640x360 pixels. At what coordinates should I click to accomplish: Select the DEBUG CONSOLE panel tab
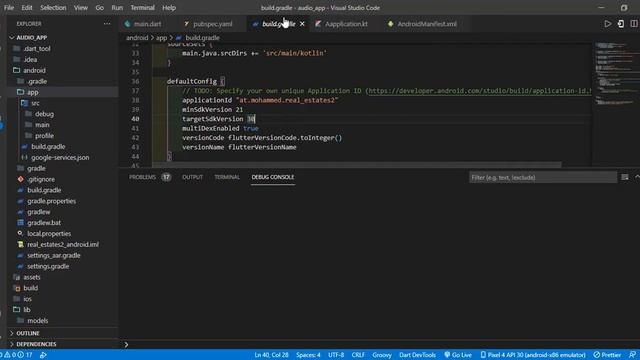[x=273, y=177]
